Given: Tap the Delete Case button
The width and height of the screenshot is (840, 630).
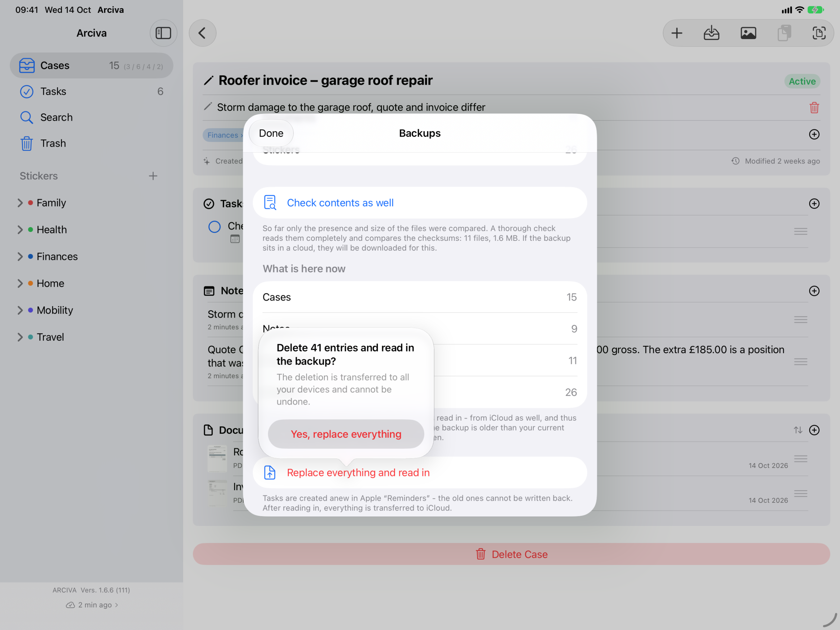Looking at the screenshot, I should coord(511,554).
